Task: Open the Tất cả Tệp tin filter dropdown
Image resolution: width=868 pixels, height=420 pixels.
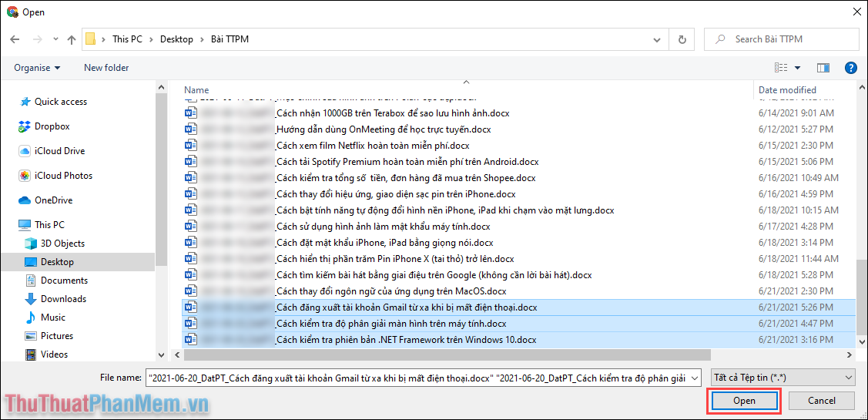Action: pyautogui.click(x=783, y=378)
